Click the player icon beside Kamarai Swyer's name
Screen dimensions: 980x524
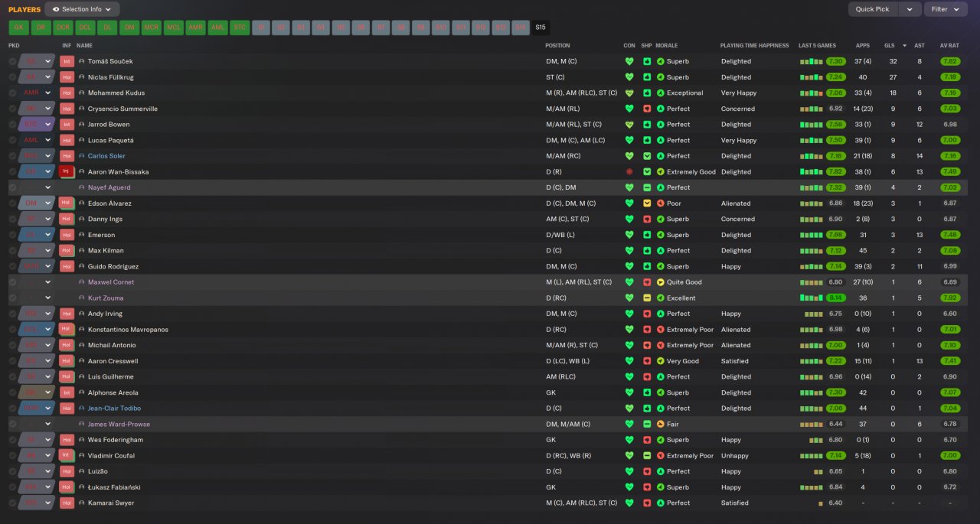[81, 503]
